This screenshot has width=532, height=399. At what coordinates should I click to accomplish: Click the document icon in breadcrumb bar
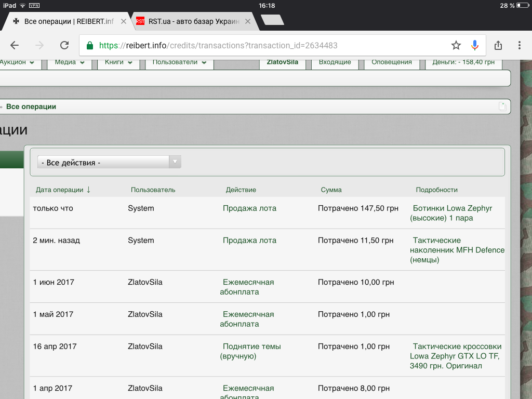502,107
